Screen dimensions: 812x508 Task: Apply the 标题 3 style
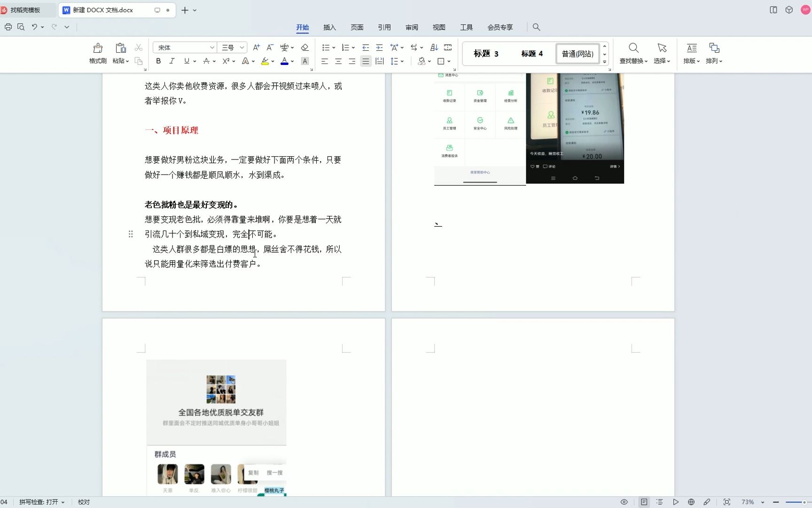pyautogui.click(x=486, y=54)
